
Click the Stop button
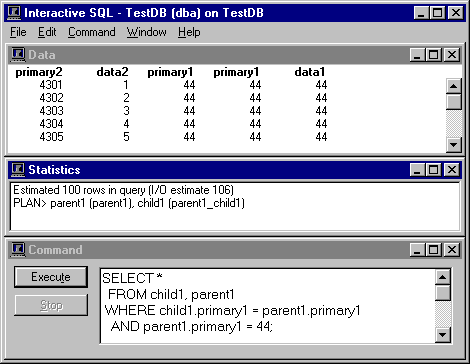pyautogui.click(x=51, y=305)
